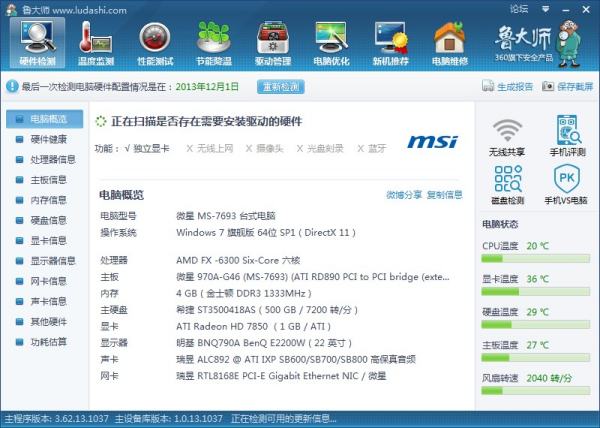This screenshot has height=428, width=600.
Task: Open 新机推荐 new PC recommendations
Action: pos(391,43)
